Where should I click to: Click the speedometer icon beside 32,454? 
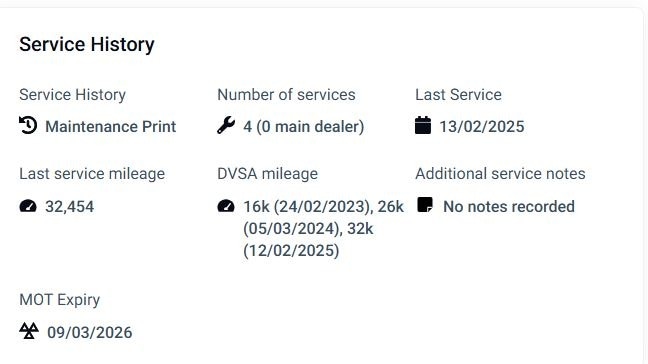coord(28,206)
